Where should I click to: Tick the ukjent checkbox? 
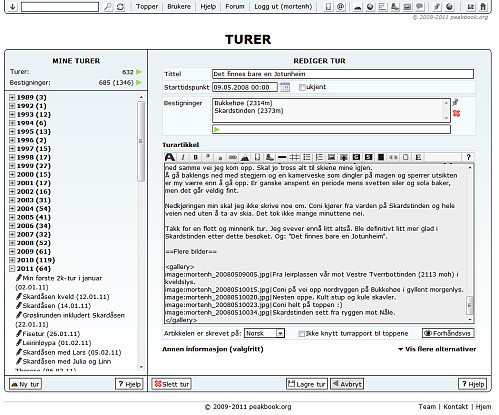tap(302, 87)
